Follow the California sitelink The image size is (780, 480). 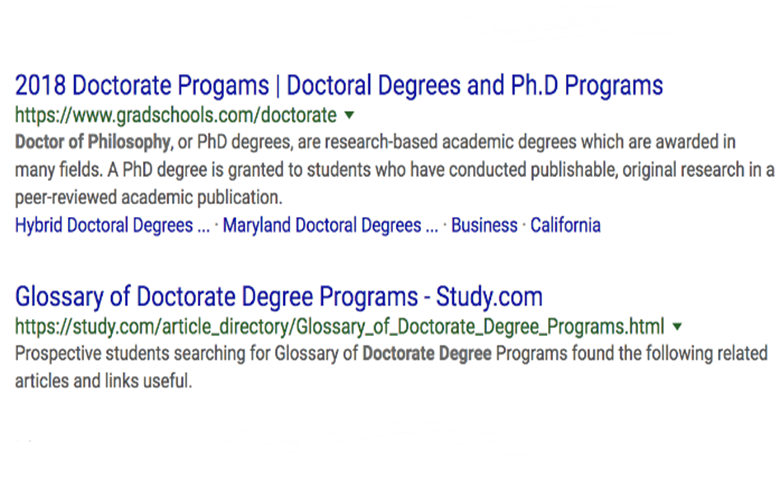[x=565, y=225]
